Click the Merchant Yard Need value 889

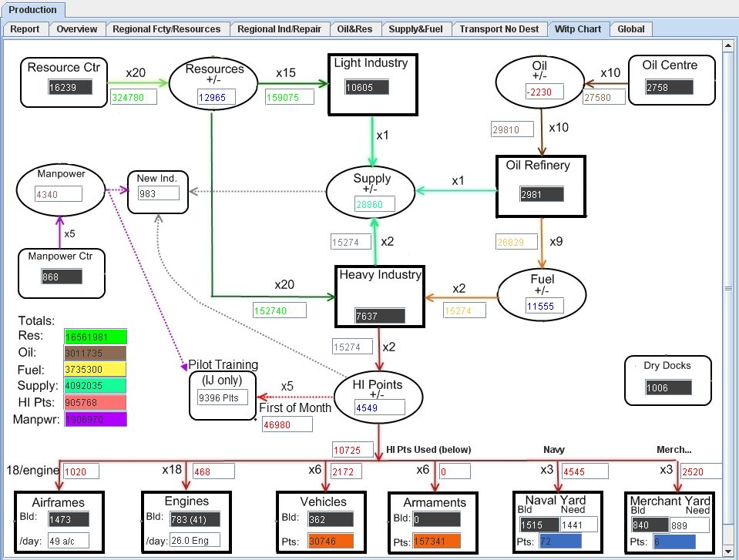click(x=690, y=525)
